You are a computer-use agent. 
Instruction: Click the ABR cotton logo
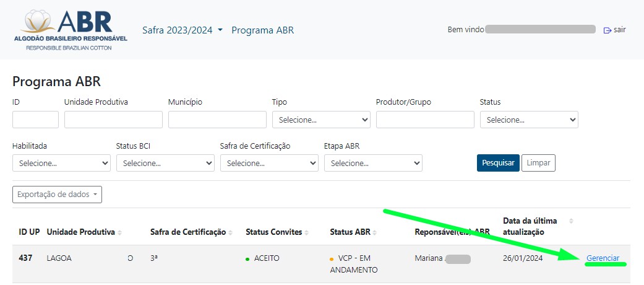point(71,29)
